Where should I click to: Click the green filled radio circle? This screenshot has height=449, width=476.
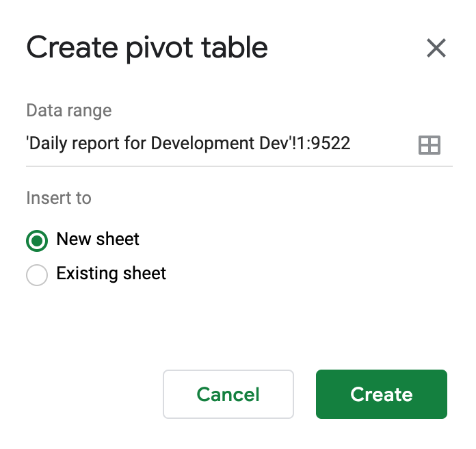(x=37, y=241)
